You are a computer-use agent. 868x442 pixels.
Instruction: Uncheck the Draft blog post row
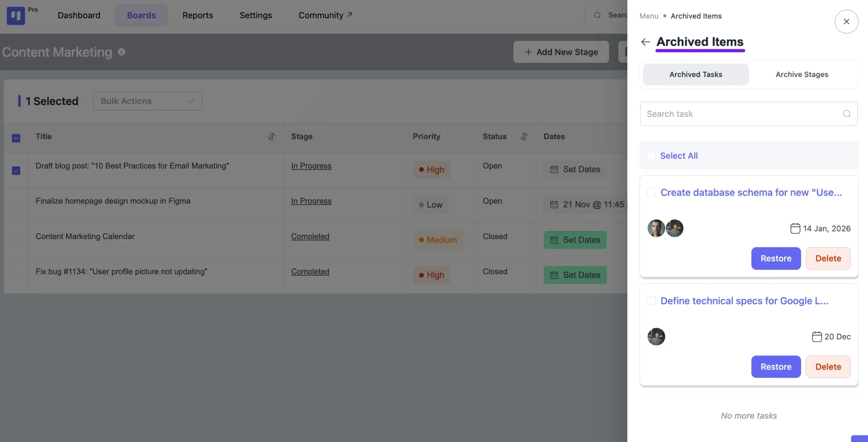point(16,170)
